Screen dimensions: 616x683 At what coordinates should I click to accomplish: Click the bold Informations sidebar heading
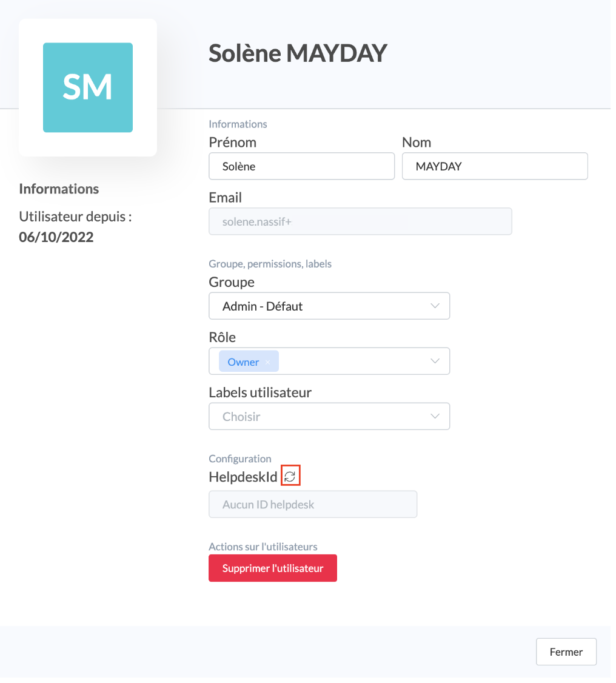[59, 189]
